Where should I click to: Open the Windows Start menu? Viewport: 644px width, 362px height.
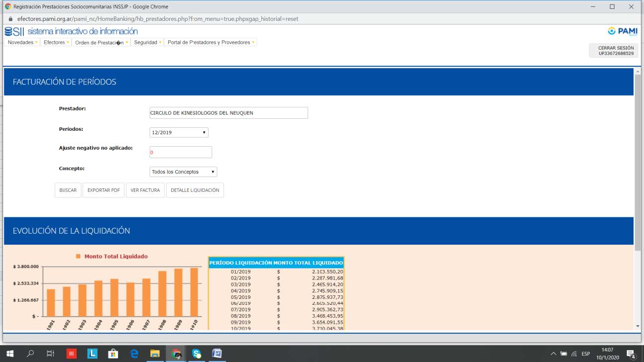(x=10, y=354)
